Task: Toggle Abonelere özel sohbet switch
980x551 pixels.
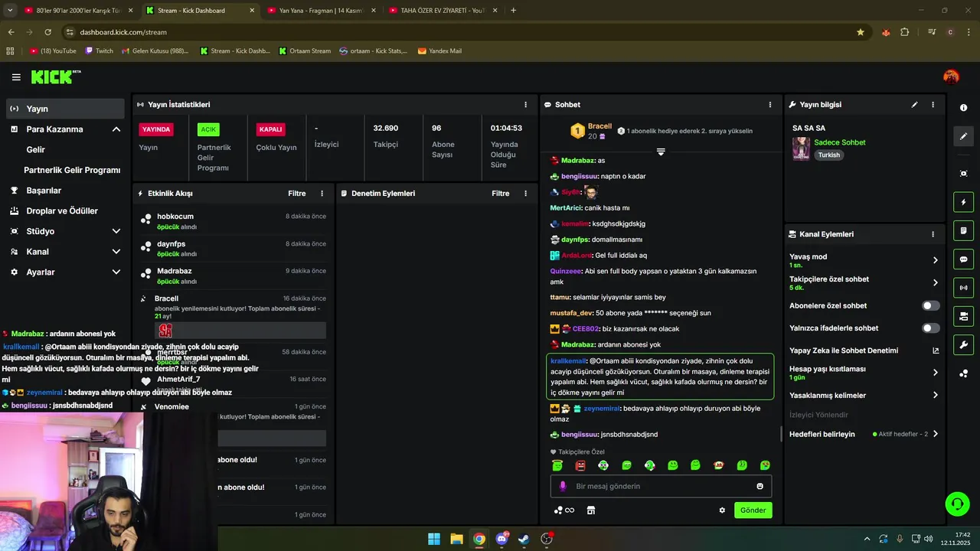Action: tap(930, 306)
